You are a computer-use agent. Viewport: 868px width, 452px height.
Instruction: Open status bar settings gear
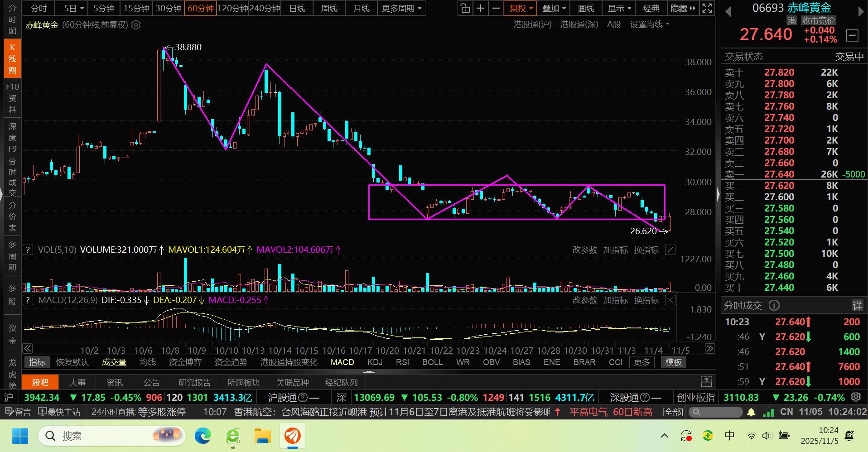[x=856, y=397]
